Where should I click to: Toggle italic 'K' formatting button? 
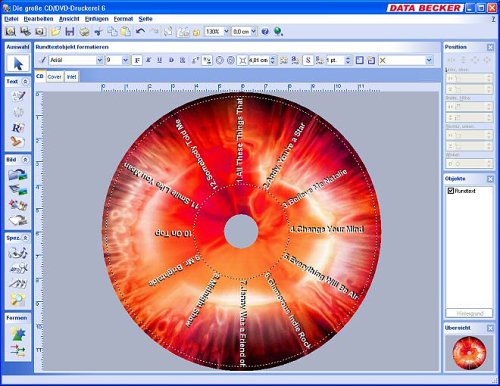[148, 60]
